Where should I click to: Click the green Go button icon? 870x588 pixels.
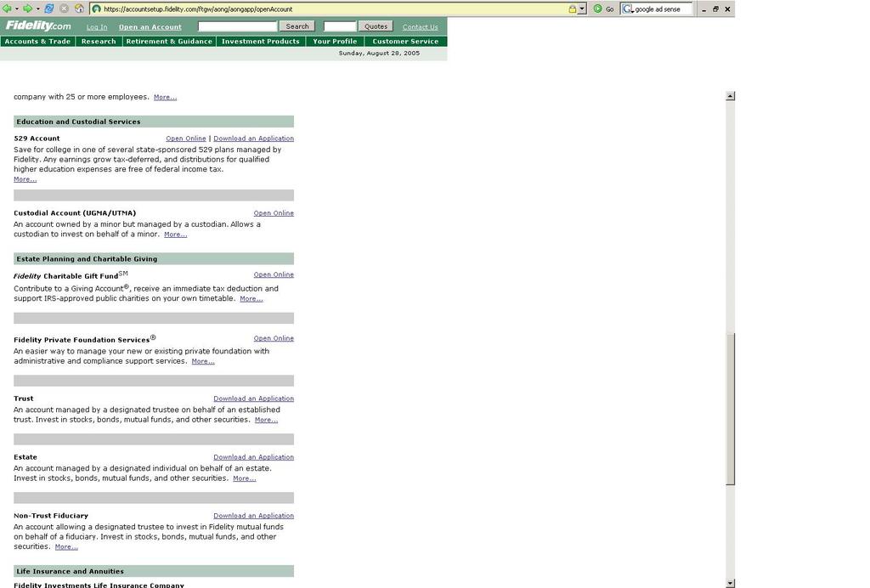click(597, 8)
